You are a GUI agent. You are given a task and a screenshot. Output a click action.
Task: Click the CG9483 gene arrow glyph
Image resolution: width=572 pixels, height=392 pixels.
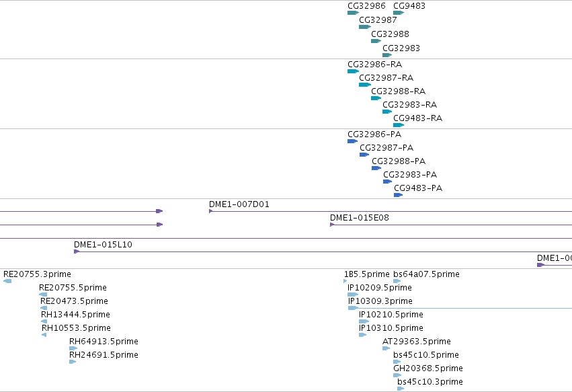point(399,13)
